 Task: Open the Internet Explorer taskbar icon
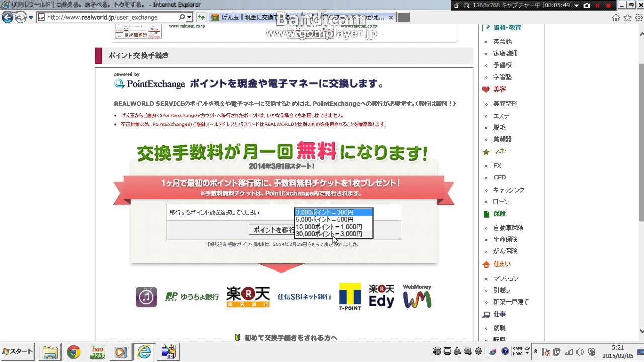144,352
